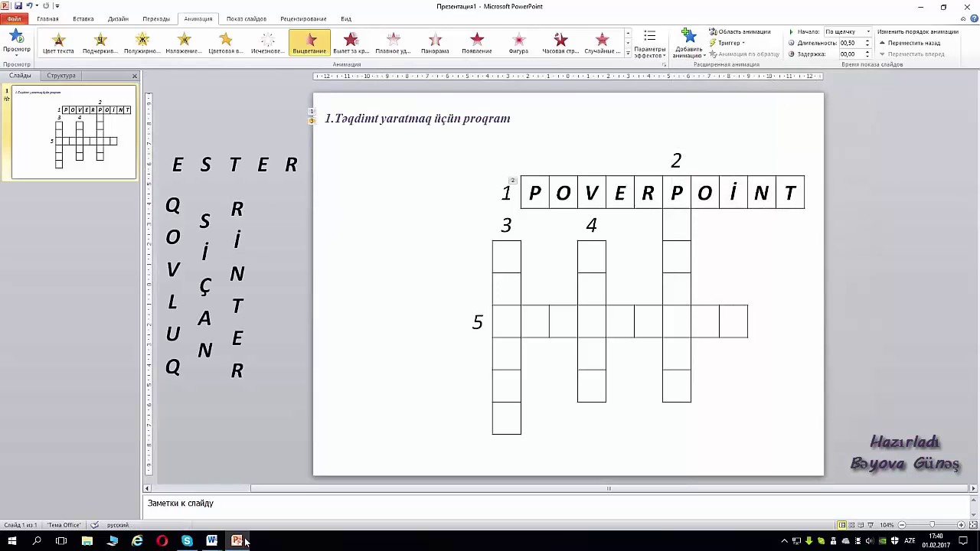Click Добавить анимацию star icon
This screenshot has width=980, height=551.
click(x=688, y=36)
